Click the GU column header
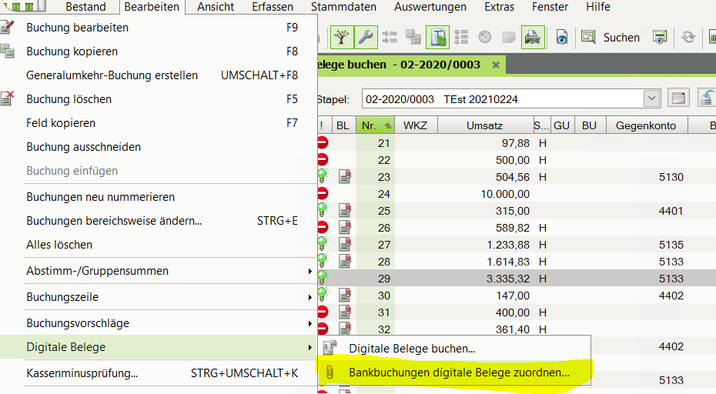The height and width of the screenshot is (394, 716). [561, 126]
